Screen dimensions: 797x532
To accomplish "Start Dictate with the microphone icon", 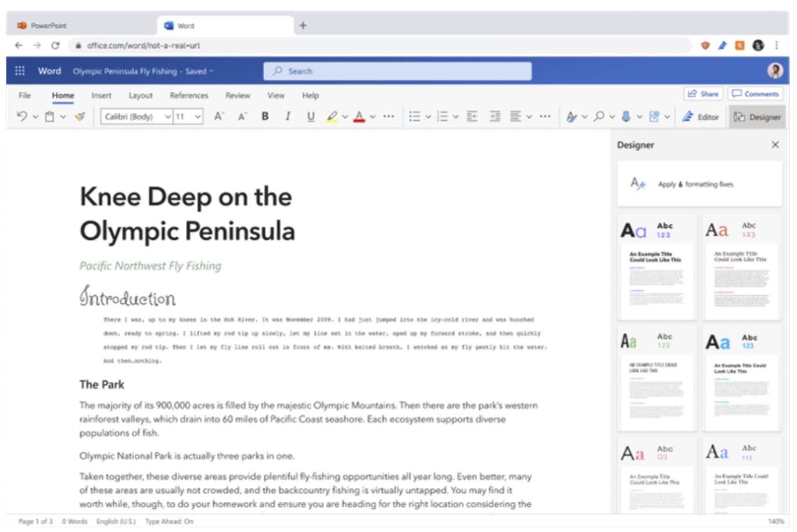I will point(626,116).
